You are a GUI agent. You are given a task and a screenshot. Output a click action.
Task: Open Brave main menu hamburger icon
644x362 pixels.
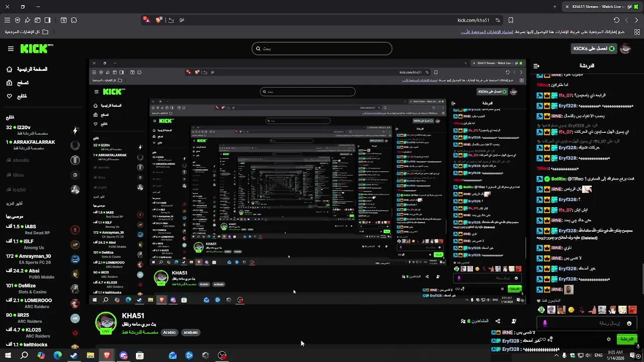7,20
